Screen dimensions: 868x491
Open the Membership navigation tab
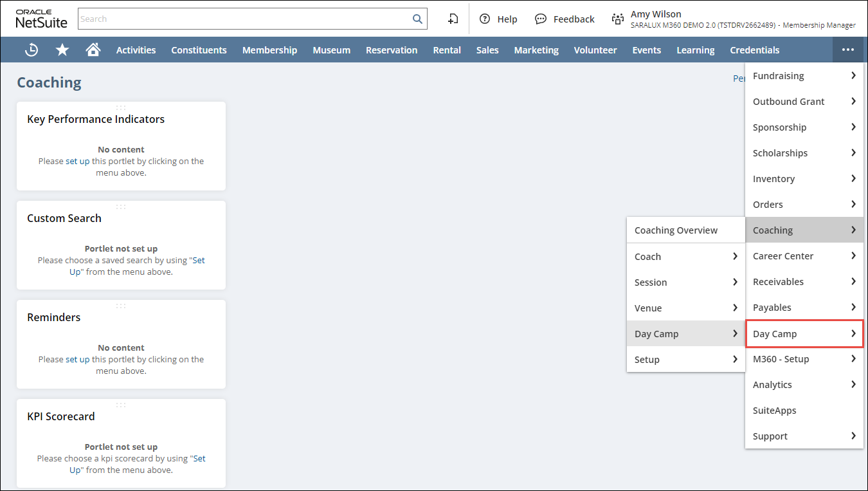click(269, 50)
